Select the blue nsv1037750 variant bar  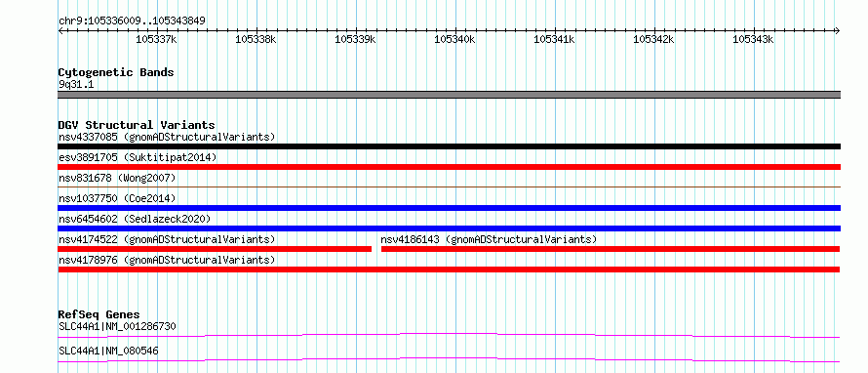450,208
